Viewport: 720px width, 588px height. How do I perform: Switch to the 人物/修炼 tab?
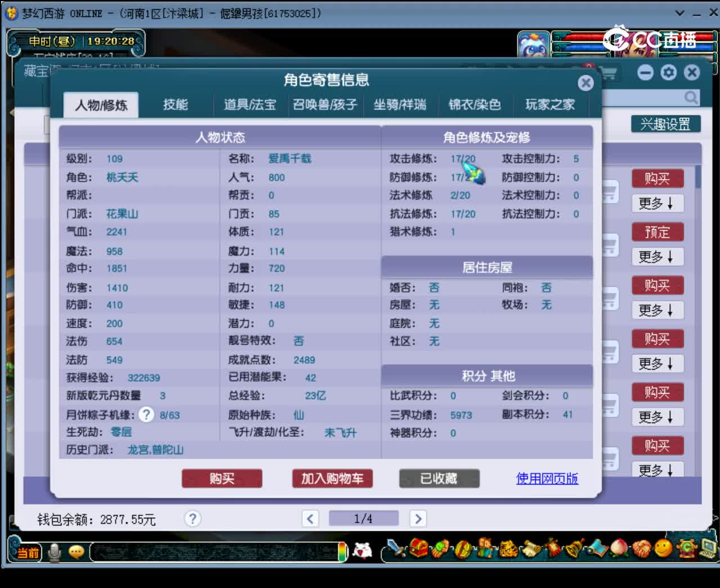click(x=101, y=105)
